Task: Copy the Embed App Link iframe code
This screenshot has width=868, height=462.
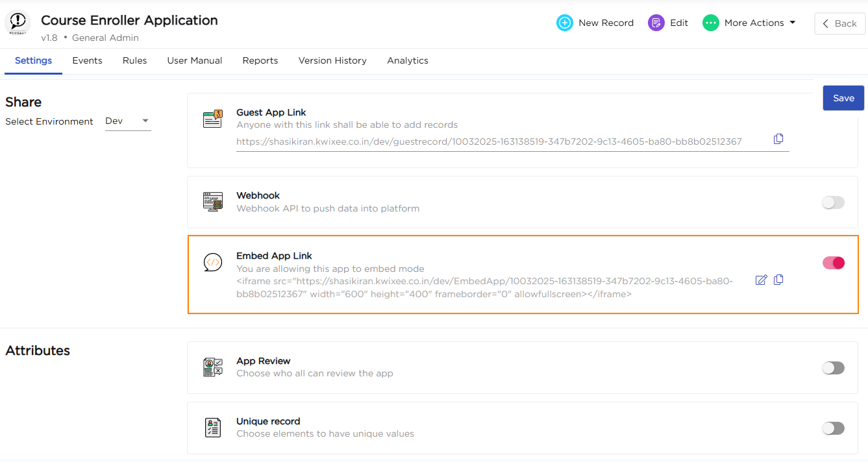Action: point(778,280)
